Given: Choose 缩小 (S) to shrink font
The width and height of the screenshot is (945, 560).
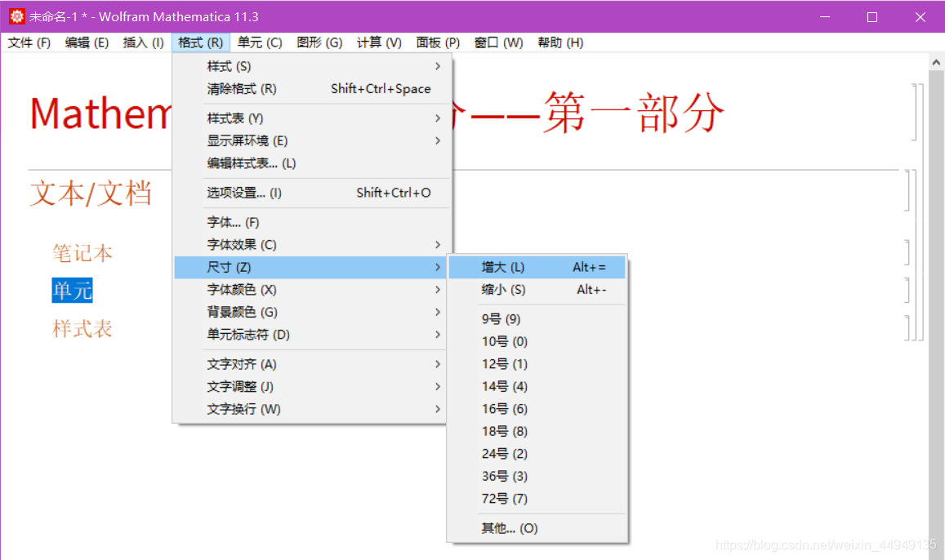Looking at the screenshot, I should (537, 290).
